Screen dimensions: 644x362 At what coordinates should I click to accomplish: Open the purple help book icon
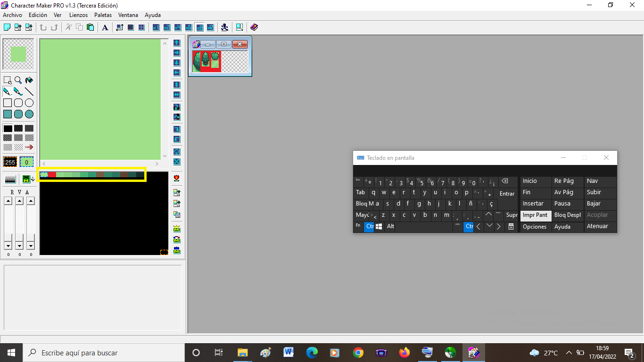tap(254, 27)
